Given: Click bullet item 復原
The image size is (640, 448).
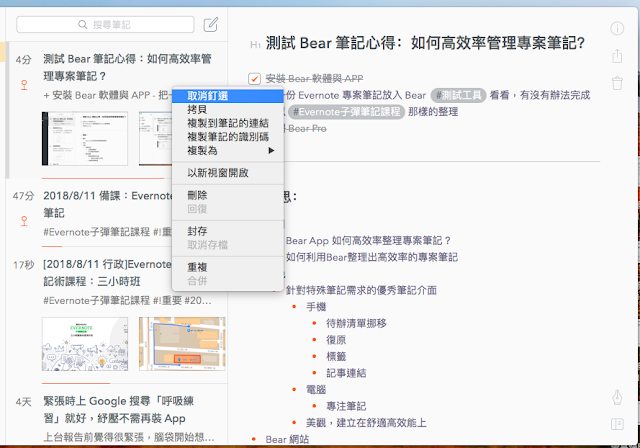Looking at the screenshot, I should coord(336,340).
